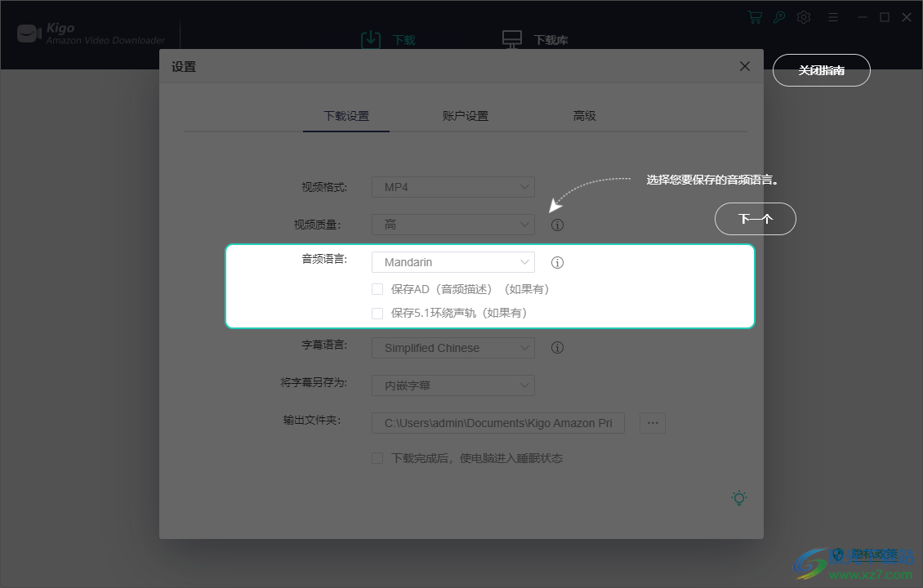Click the lightbulb guide icon
923x588 pixels.
[739, 498]
